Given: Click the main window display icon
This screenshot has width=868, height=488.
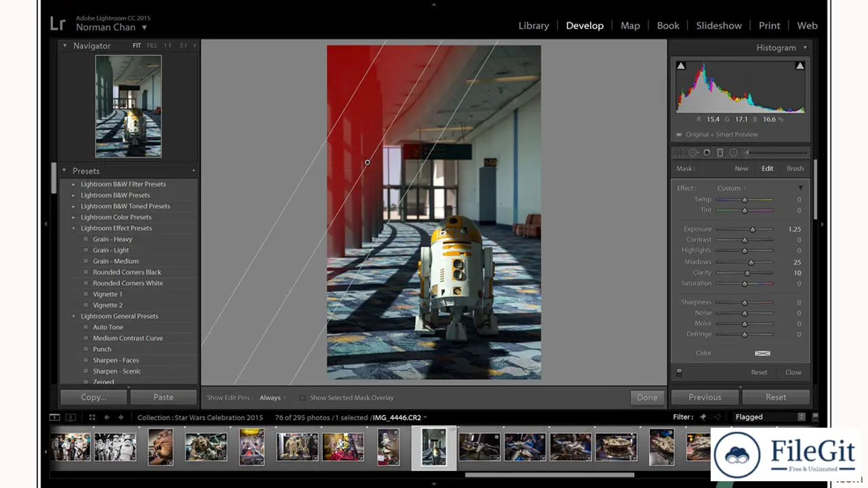Looking at the screenshot, I should (x=55, y=418).
